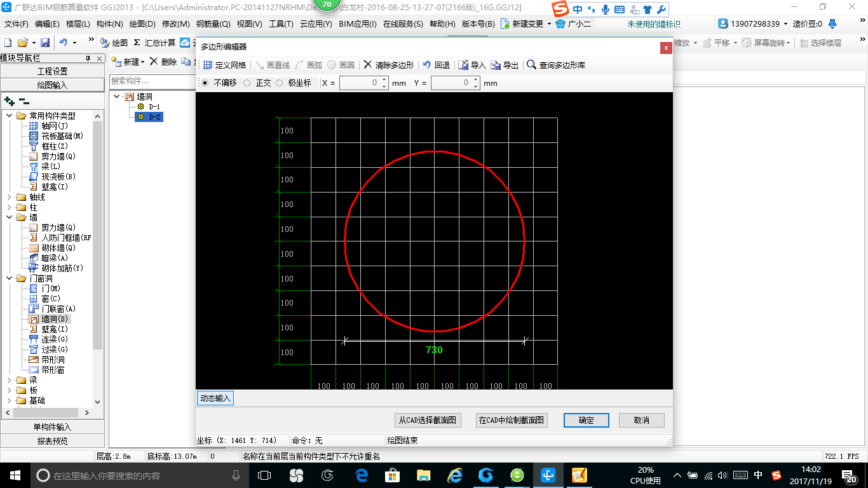Select 带形洞 component
Image resolution: width=868 pixels, height=488 pixels.
[x=46, y=360]
